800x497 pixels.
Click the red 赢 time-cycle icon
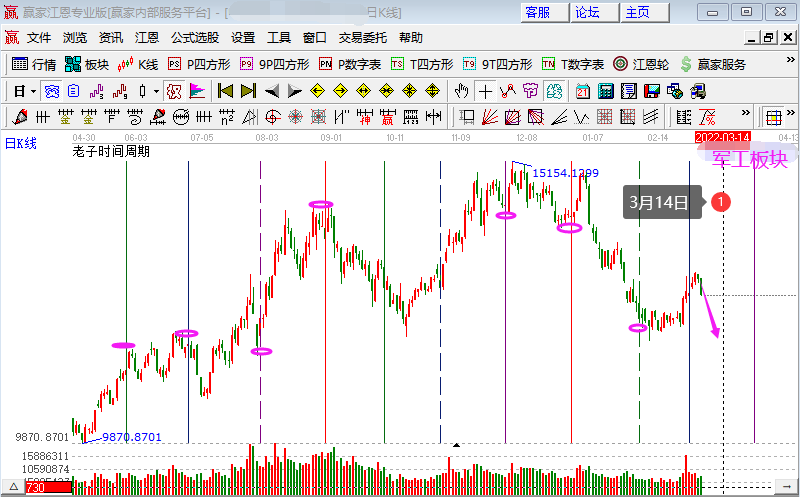[387, 117]
